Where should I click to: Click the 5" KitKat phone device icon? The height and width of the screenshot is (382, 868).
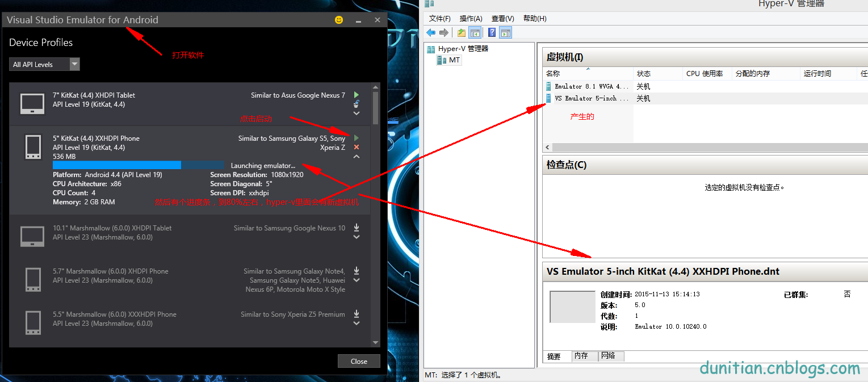click(33, 147)
